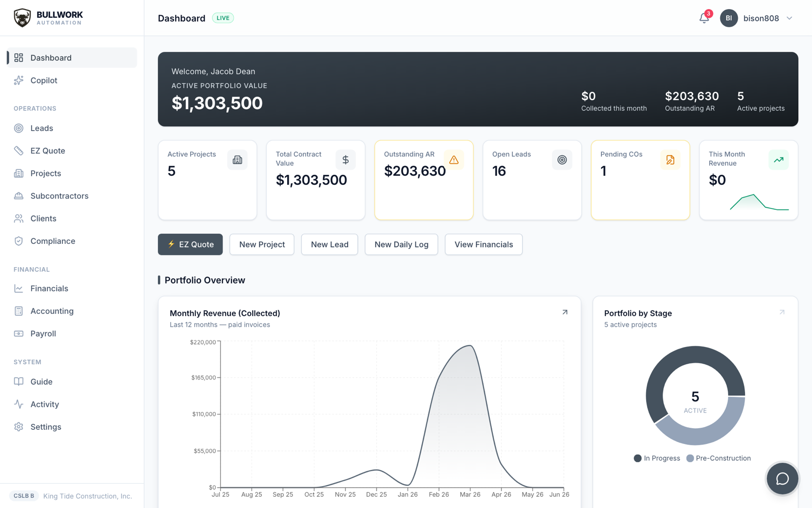
Task: Click the Bullwork Automation bull logo
Action: coord(22,18)
